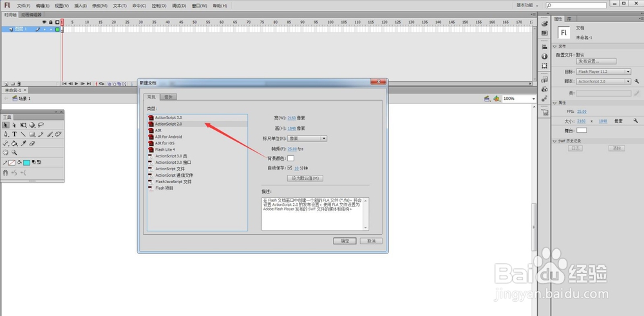
Task: Open the ruler units dropdown
Action: point(307,139)
